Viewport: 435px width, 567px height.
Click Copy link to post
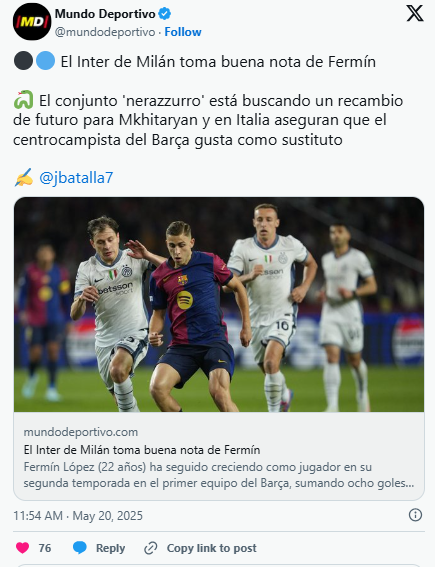pyautogui.click(x=212, y=548)
